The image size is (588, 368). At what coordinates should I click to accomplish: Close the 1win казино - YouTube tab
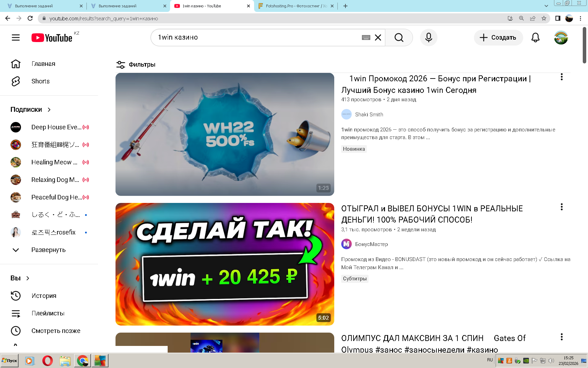point(248,6)
